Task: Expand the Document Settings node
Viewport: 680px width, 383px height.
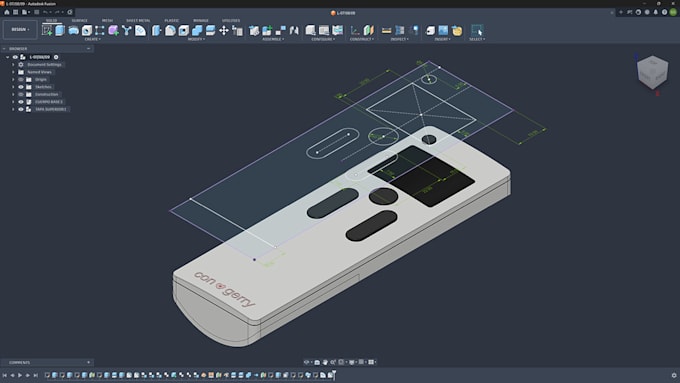Action: point(13,65)
